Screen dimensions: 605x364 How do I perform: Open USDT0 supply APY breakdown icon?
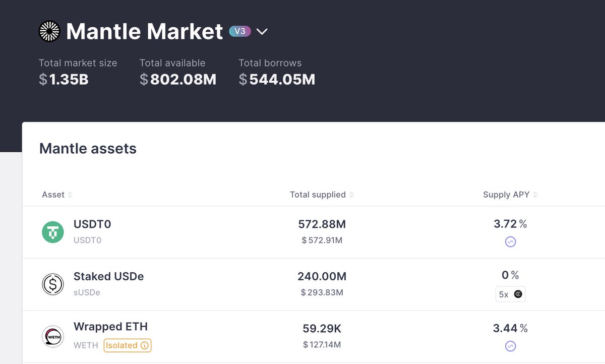click(511, 241)
